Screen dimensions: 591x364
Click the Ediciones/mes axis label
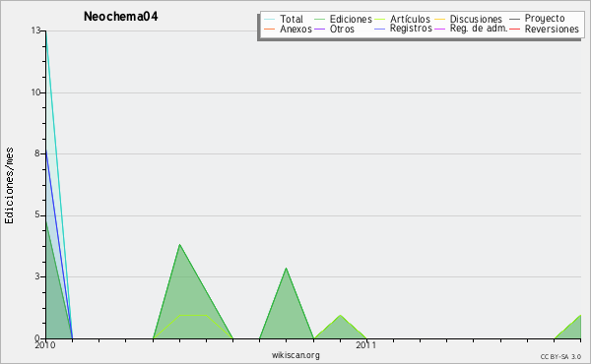(9, 186)
